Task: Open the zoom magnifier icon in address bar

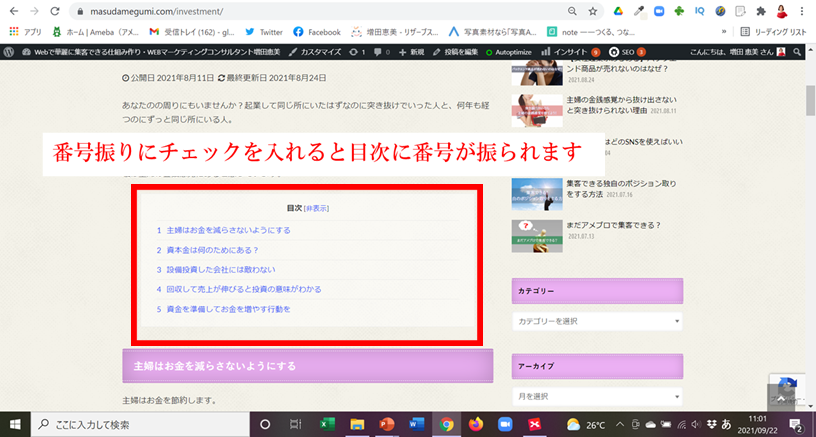Action: [572, 11]
